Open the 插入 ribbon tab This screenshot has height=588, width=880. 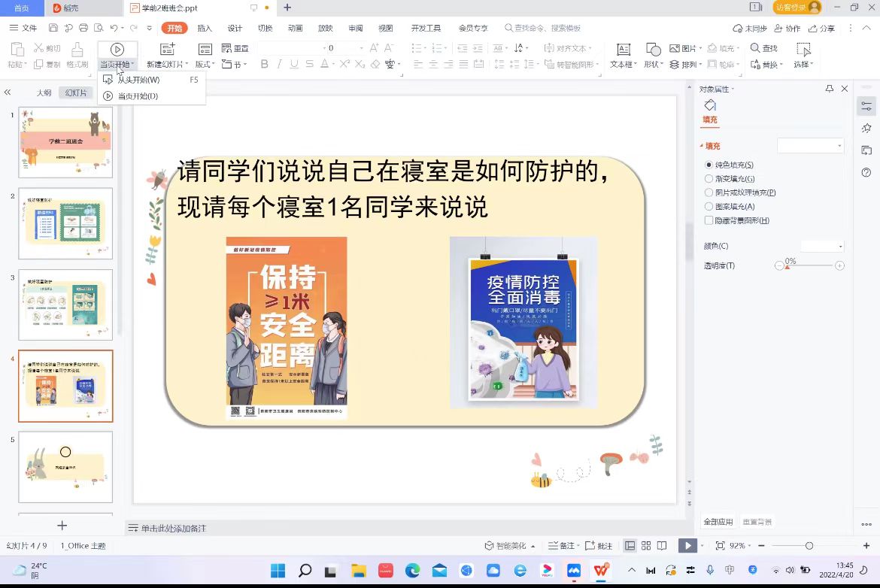coord(205,29)
